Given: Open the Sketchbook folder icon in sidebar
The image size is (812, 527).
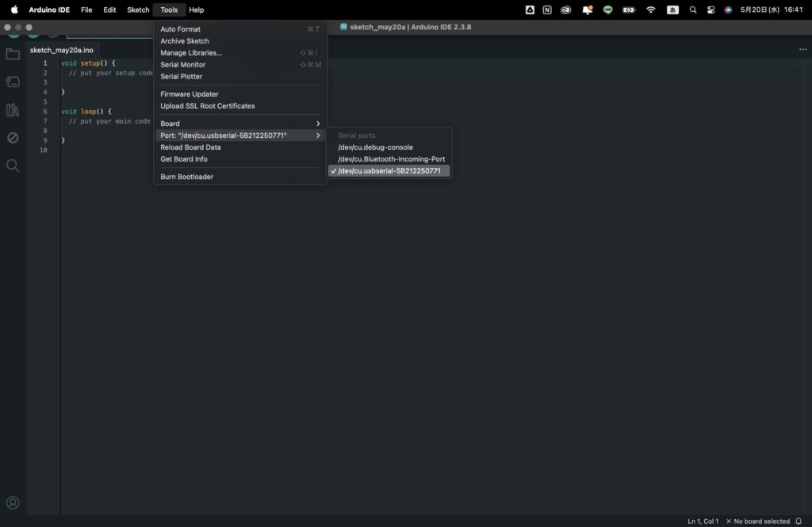Looking at the screenshot, I should (13, 54).
